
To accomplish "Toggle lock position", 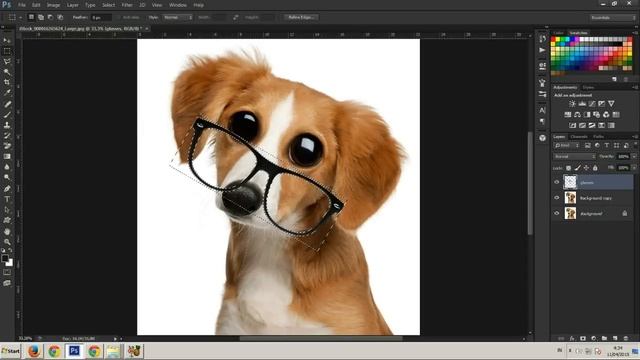I will (587, 168).
